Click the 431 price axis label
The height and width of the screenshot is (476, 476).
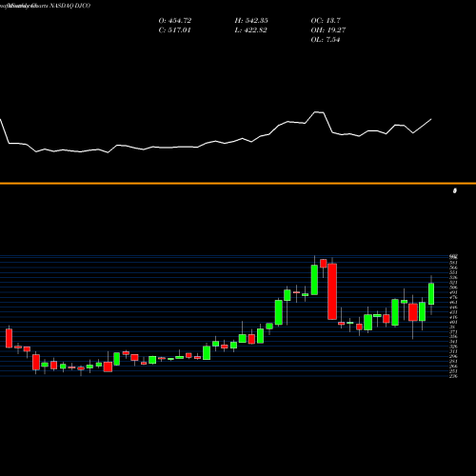(454, 312)
